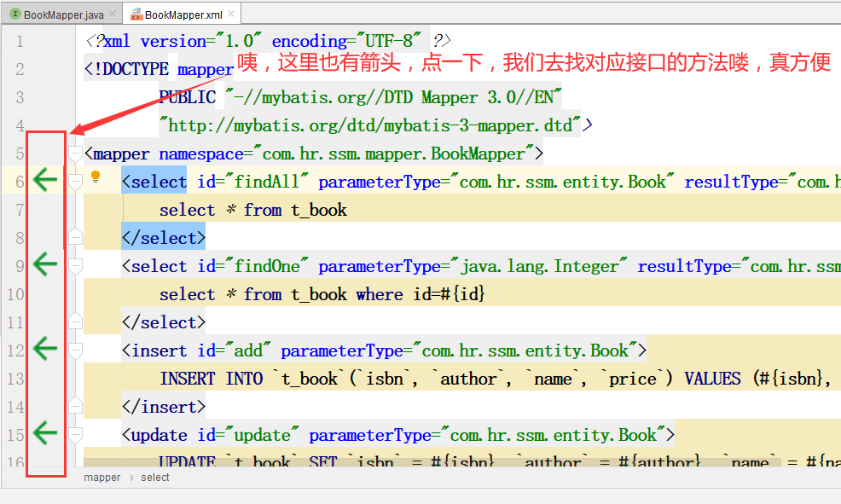
Task: Click the green navigation arrow beside findOne
Action: coord(45,265)
